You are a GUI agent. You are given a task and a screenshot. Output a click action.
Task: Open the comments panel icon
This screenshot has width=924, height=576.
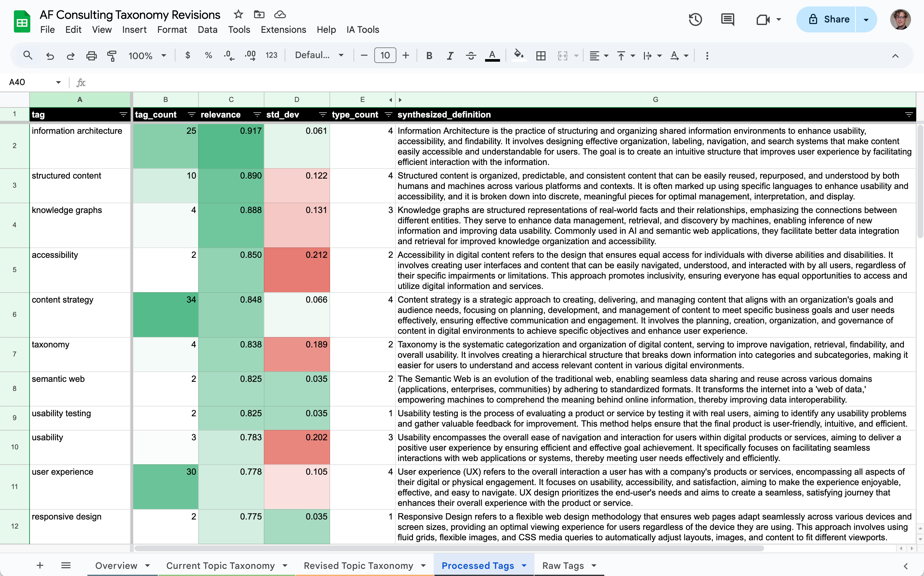(727, 19)
